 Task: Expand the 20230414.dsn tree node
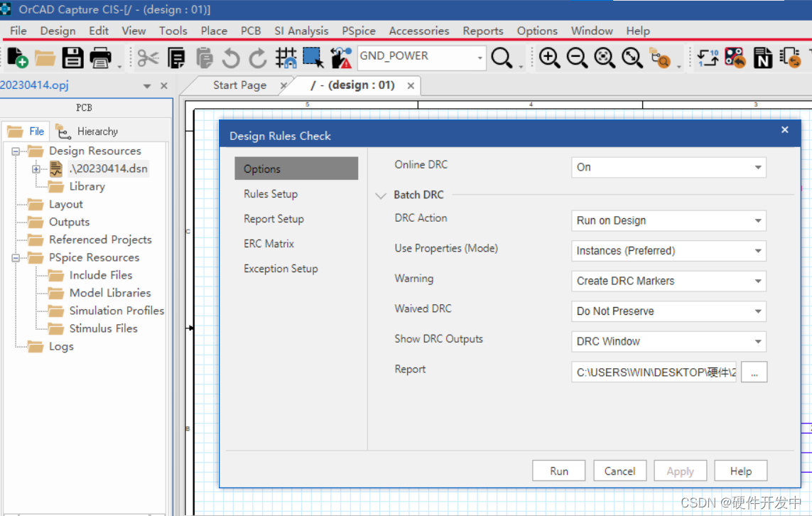36,169
